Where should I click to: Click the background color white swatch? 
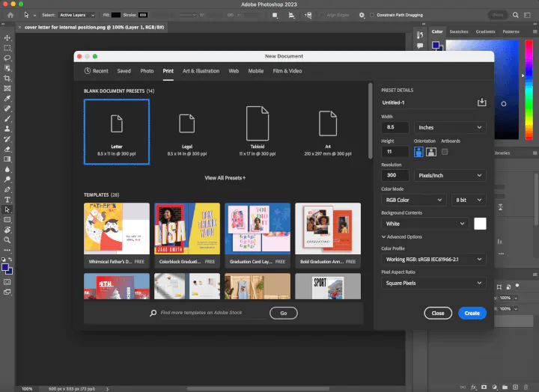[480, 224]
